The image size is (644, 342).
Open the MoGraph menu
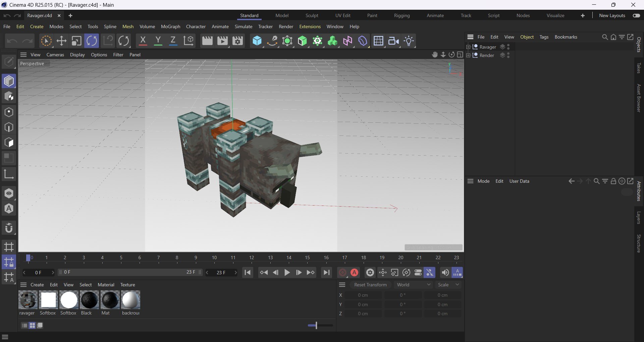(170, 26)
